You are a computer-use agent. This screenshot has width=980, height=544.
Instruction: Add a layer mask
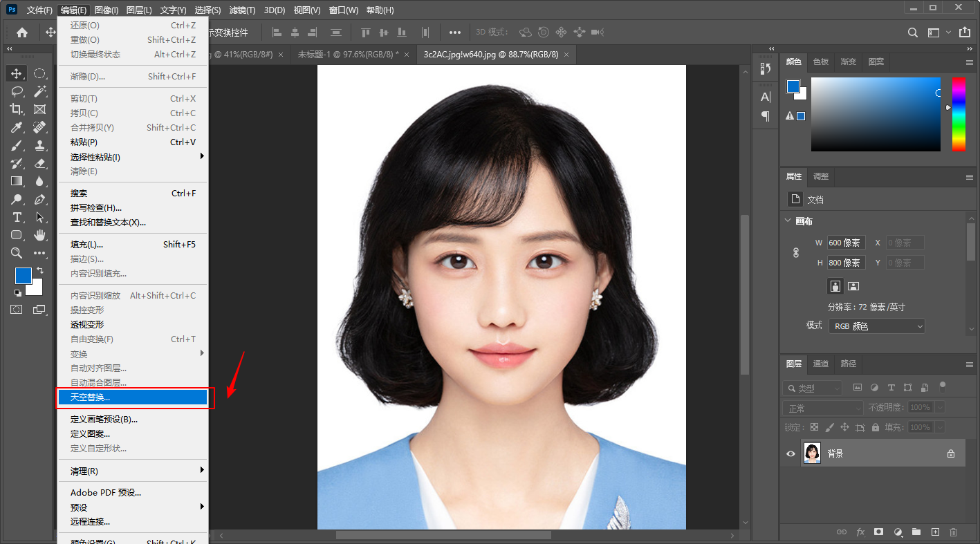pos(878,532)
